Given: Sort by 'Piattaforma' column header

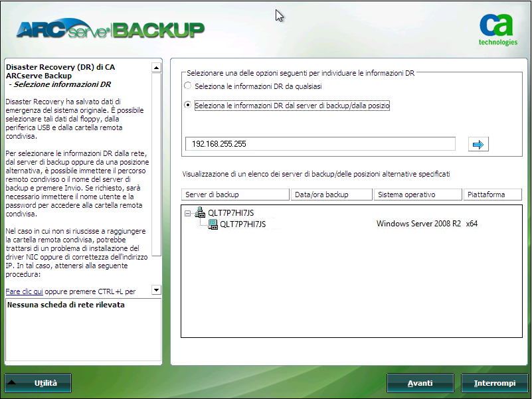Looking at the screenshot, I should tap(492, 195).
